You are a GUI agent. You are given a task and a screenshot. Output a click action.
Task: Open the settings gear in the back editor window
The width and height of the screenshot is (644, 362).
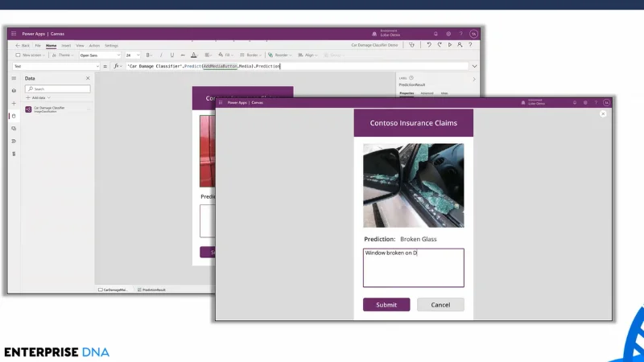tap(448, 34)
